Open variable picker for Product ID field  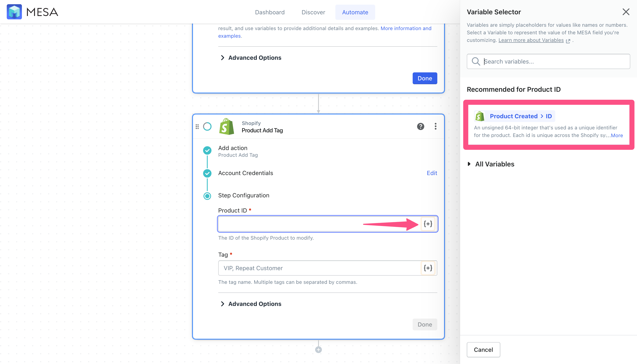point(428,224)
